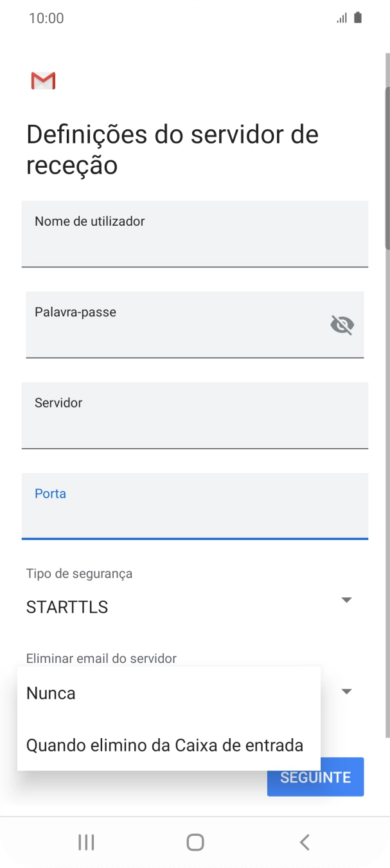
Task: Toggle password visibility with the eye icon
Action: [x=342, y=325]
